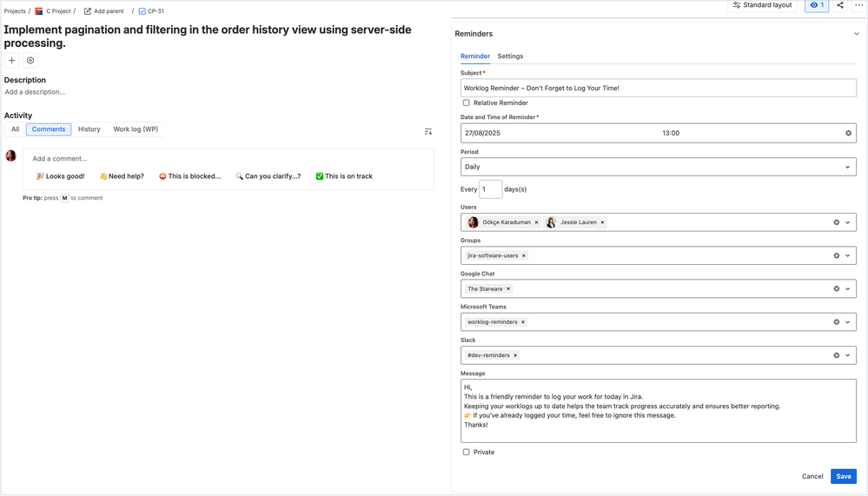Open the Projects breadcrumb link
The image size is (868, 496).
(15, 11)
